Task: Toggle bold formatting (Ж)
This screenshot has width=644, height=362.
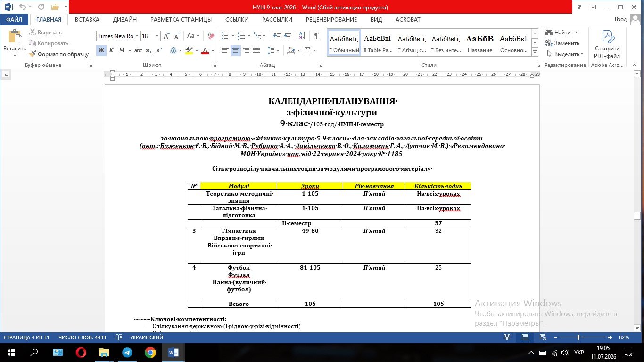Action: (101, 50)
